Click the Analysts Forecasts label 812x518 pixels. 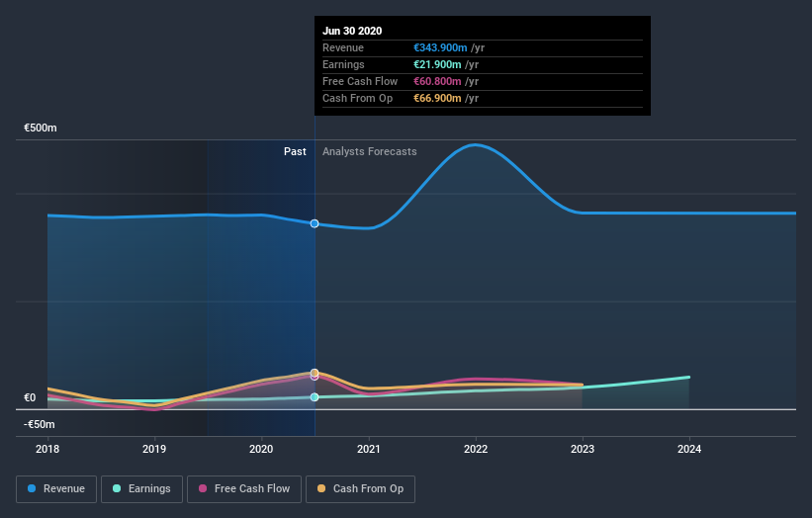click(369, 151)
